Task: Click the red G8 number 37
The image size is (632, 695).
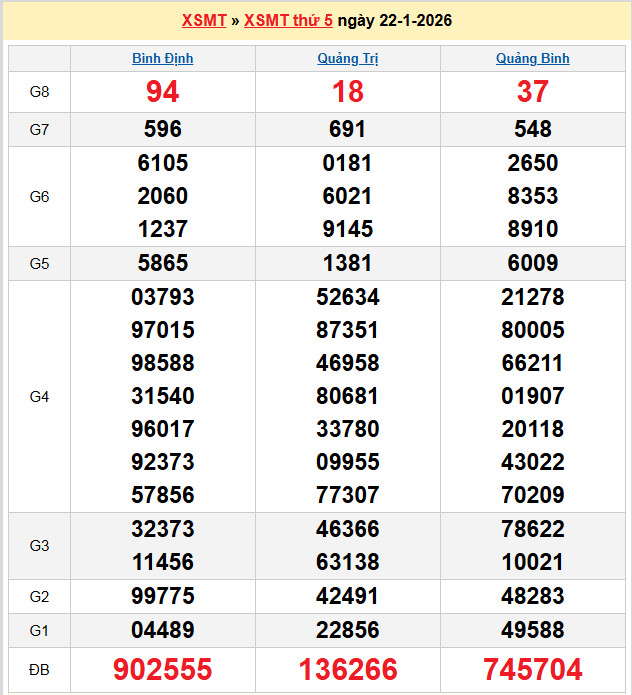Action: (x=532, y=92)
